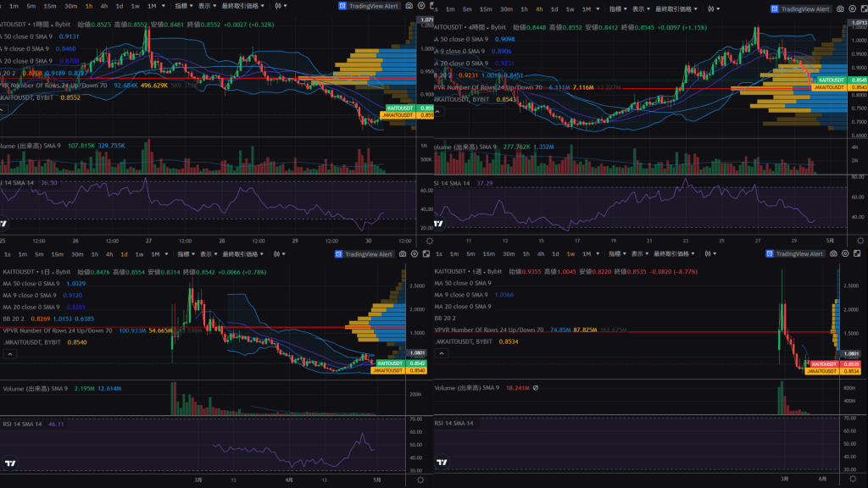
Task: Open 指標 indicators dropdown on the daily chart
Action: (186, 254)
